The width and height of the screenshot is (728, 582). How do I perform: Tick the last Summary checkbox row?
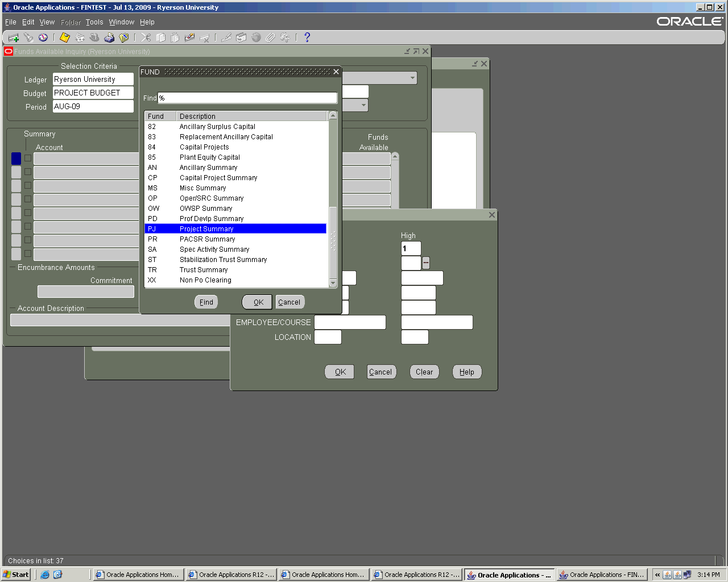(x=28, y=253)
